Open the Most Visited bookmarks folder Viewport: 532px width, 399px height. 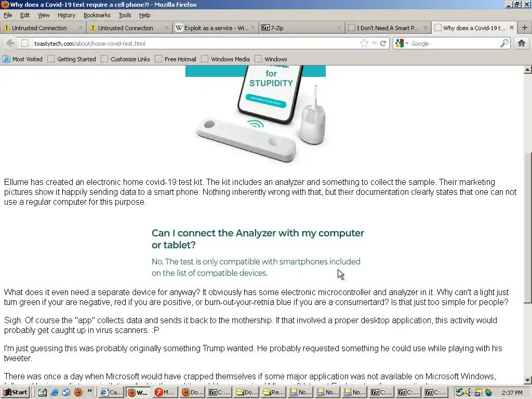(22, 59)
